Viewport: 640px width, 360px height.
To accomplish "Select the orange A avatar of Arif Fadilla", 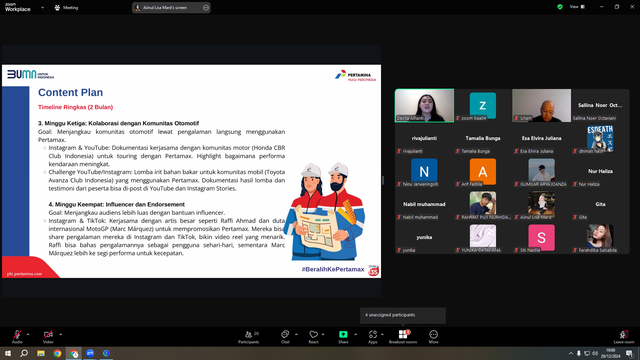I will (x=483, y=171).
